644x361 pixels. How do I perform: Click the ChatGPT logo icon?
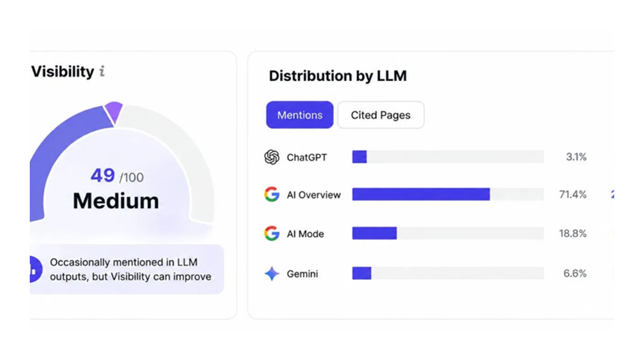[272, 157]
